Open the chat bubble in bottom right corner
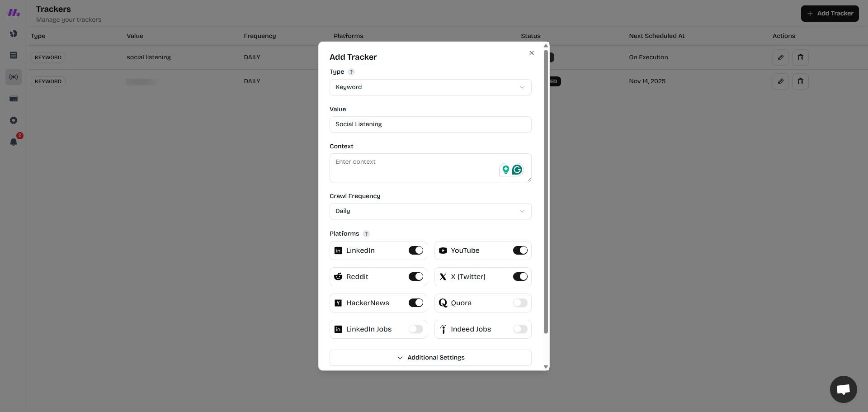This screenshot has width=868, height=412. pos(843,389)
